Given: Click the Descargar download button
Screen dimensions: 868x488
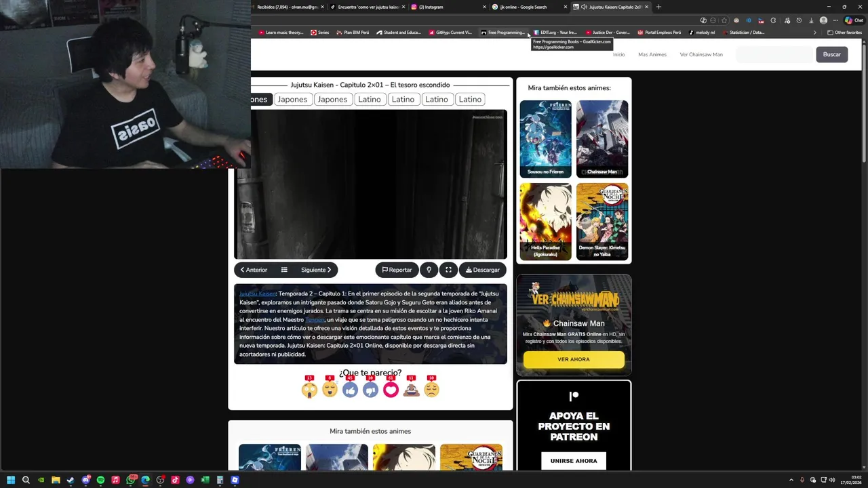Looking at the screenshot, I should (x=483, y=270).
